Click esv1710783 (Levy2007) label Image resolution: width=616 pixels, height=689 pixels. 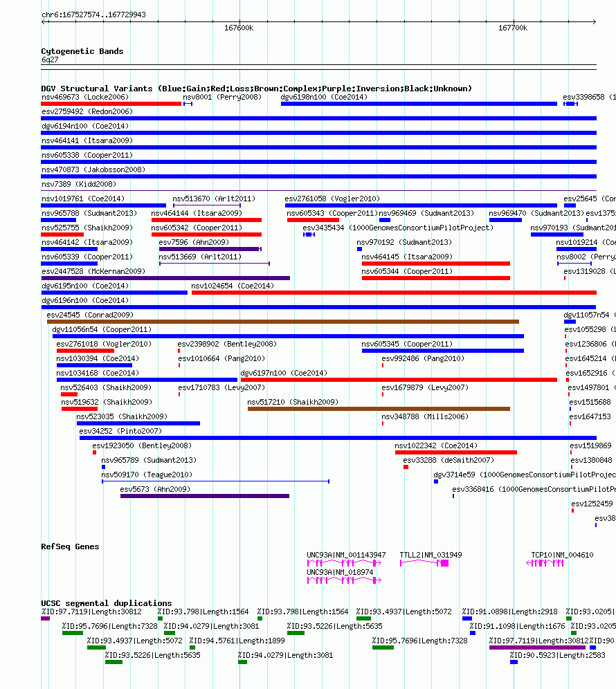click(221, 387)
